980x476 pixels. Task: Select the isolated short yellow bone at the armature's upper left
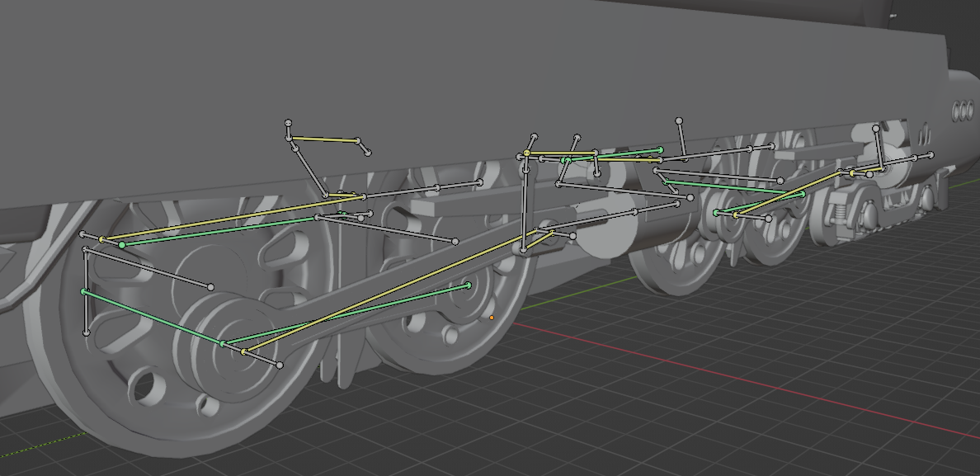pos(324,139)
